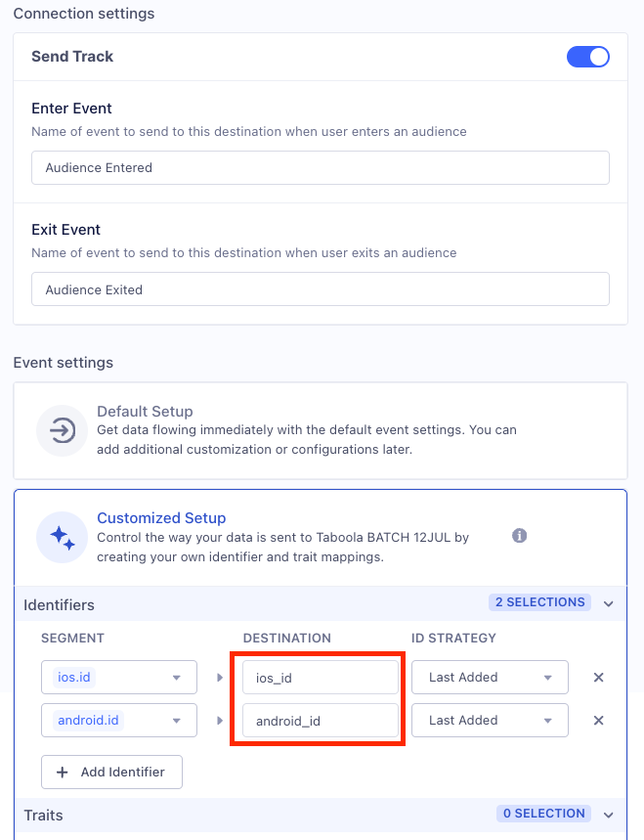Open the ios.id segment dropdown

118,677
